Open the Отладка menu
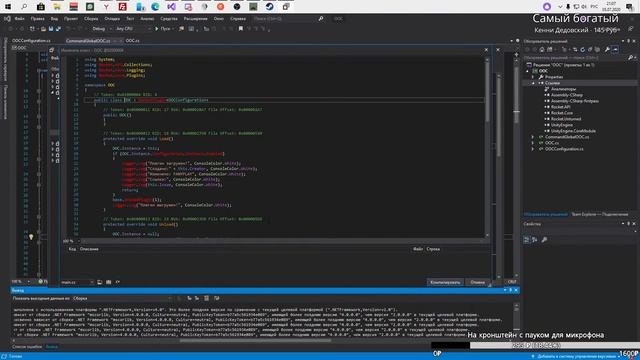The height and width of the screenshot is (360, 640). coord(112,19)
